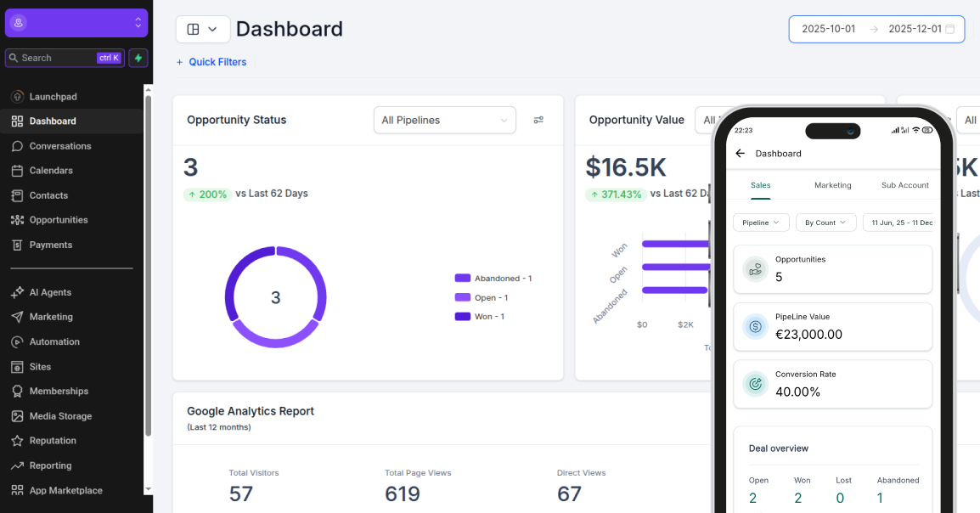Select the Payments icon
This screenshot has height=513, width=980.
17,245
